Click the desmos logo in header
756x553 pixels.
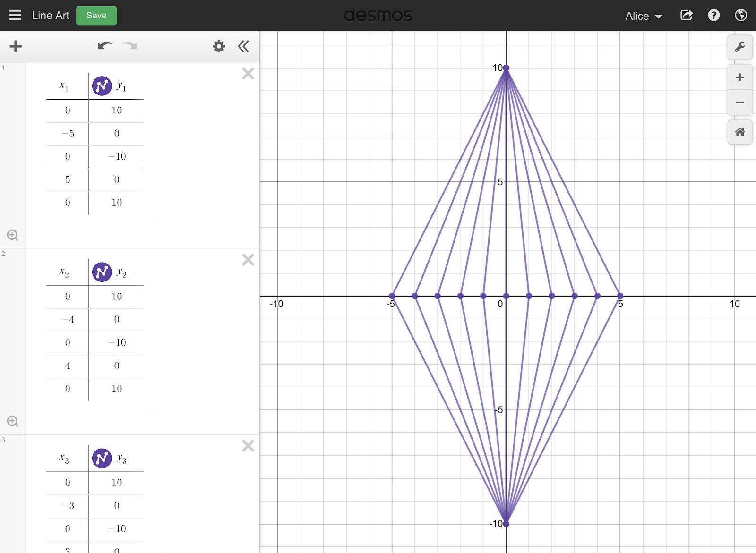point(378,15)
